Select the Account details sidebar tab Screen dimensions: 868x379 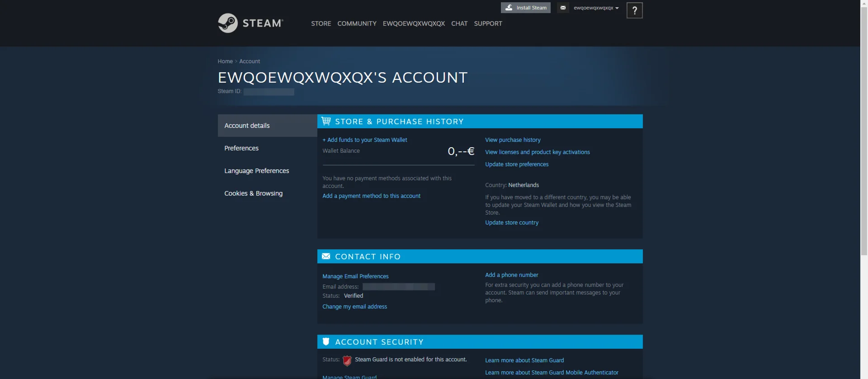[268, 126]
